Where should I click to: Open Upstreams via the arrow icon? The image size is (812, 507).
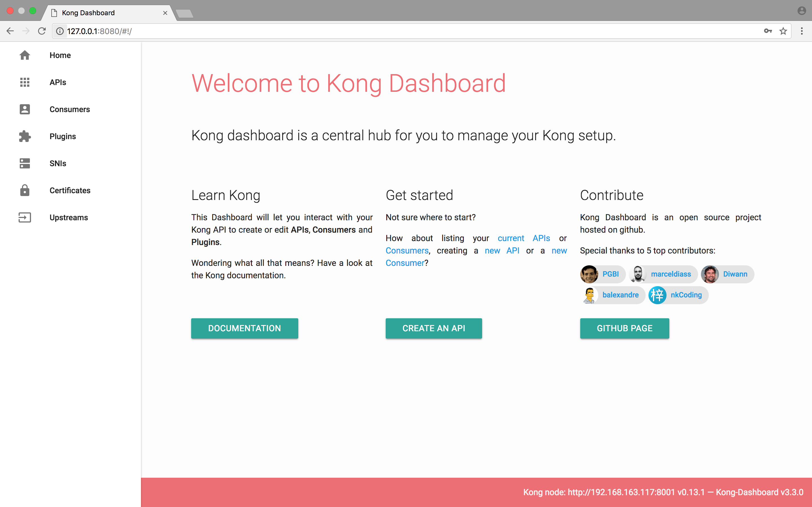click(x=25, y=217)
